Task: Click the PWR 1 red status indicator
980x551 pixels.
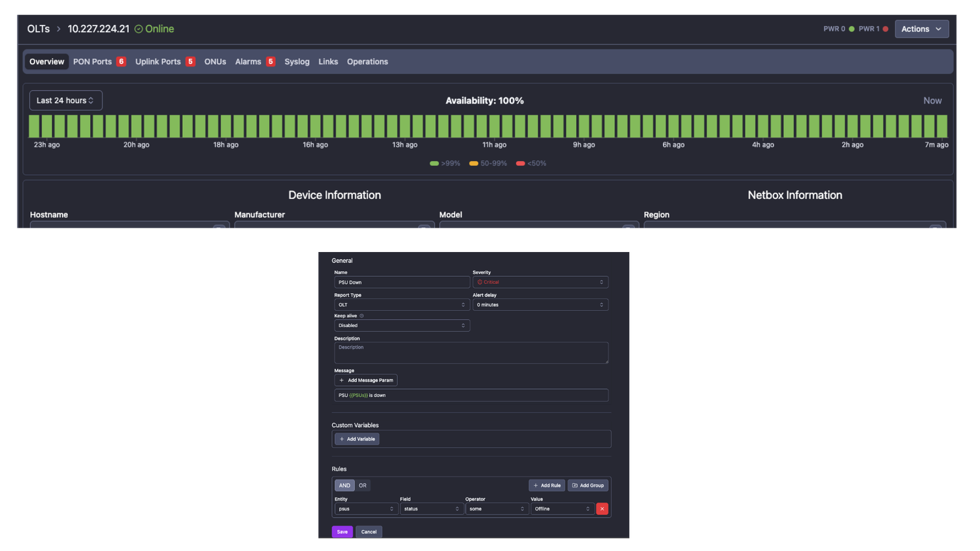Action: tap(885, 29)
